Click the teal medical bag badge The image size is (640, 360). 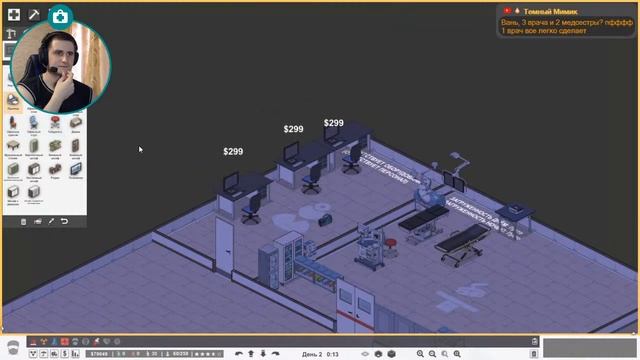click(x=60, y=17)
